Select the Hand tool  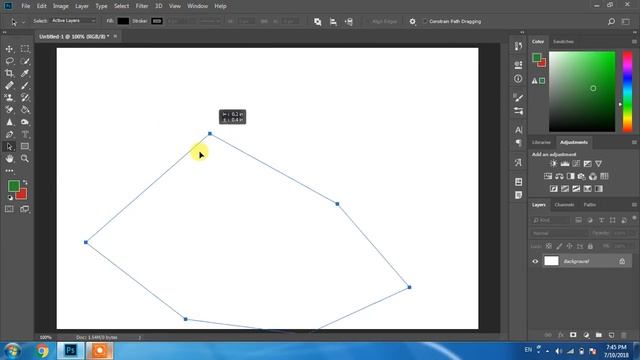pyautogui.click(x=9, y=159)
